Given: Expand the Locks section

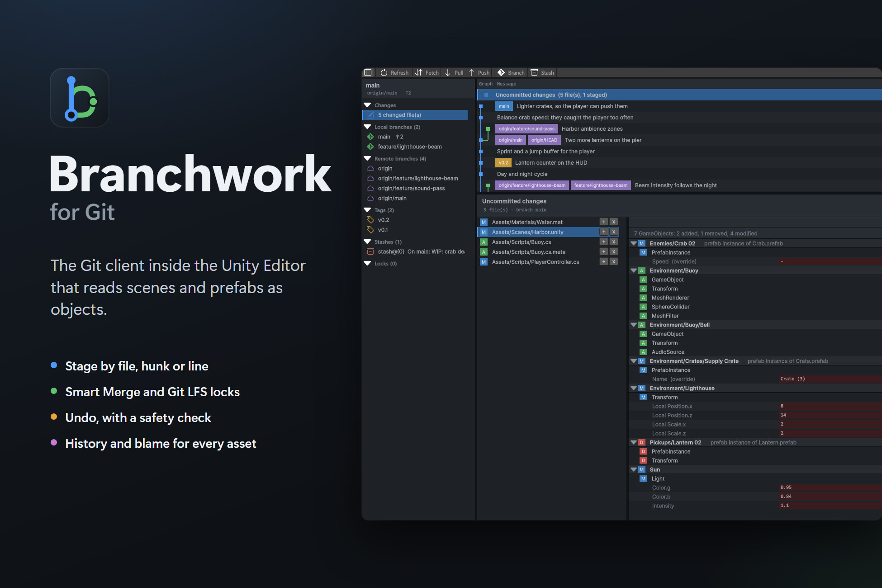Looking at the screenshot, I should point(367,263).
